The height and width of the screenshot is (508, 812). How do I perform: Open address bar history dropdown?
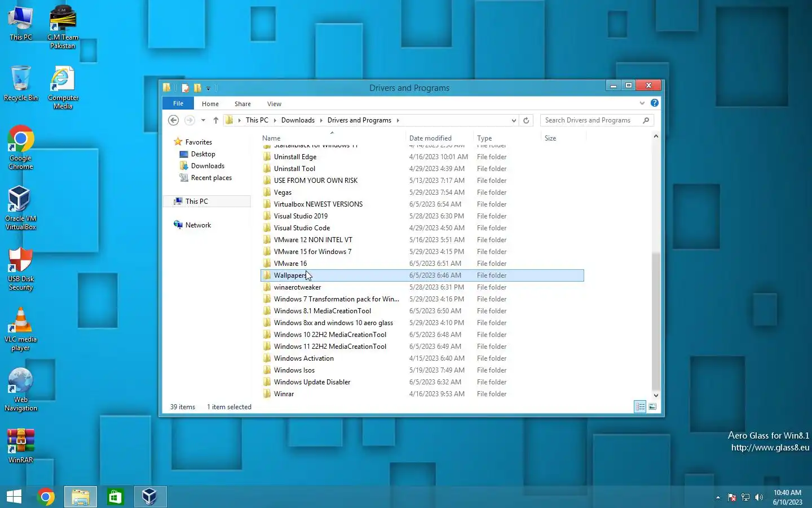pyautogui.click(x=514, y=120)
